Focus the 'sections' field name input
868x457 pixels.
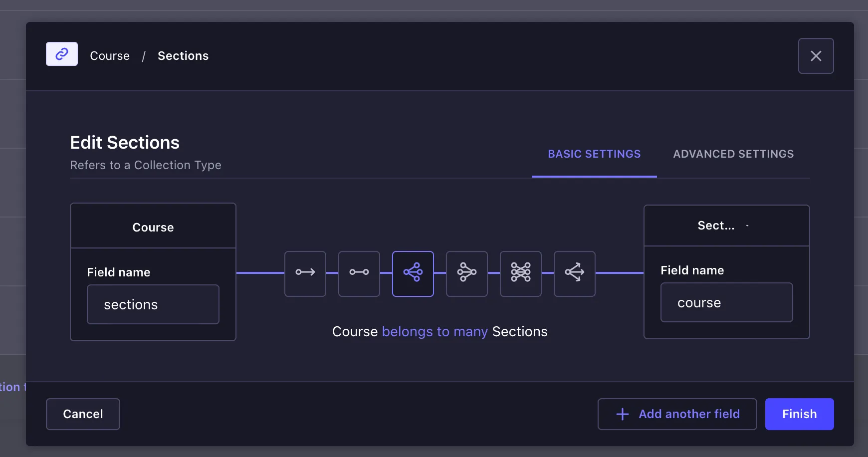[x=153, y=304]
